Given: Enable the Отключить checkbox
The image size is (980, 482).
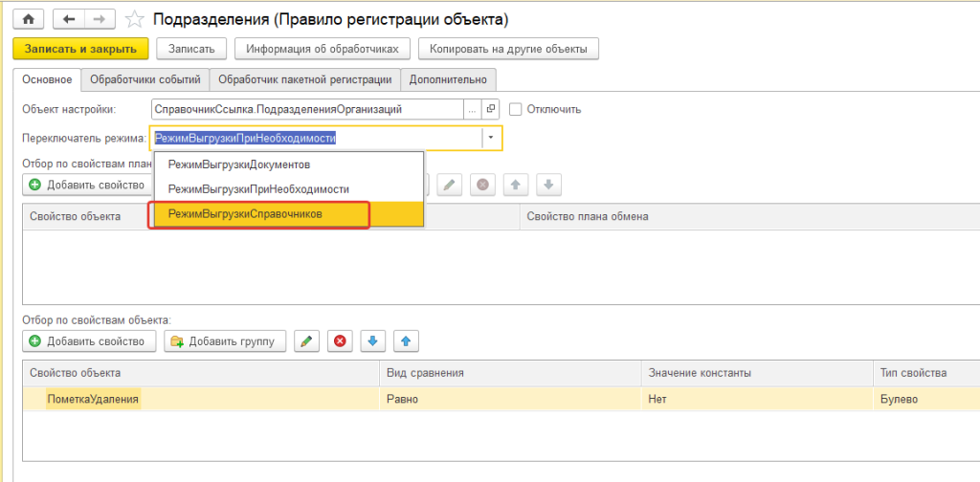Looking at the screenshot, I should (517, 109).
